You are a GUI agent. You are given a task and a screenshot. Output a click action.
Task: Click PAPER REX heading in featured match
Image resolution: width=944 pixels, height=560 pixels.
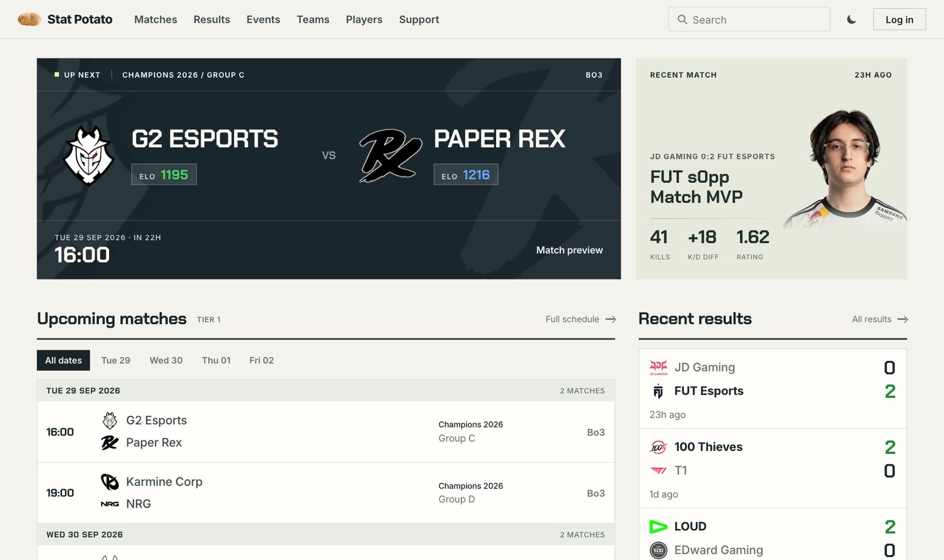click(500, 139)
